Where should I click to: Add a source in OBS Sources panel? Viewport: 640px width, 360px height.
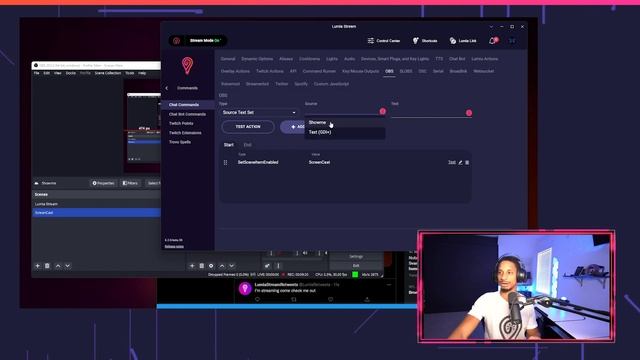[x=192, y=266]
